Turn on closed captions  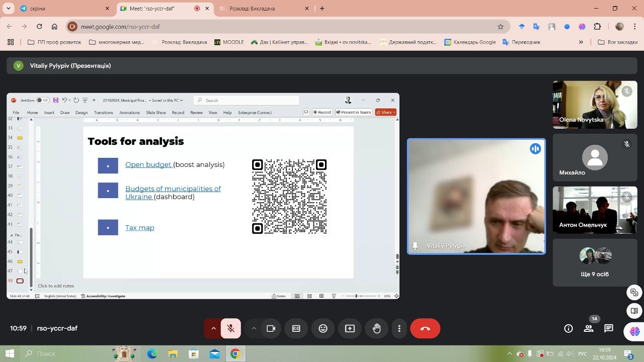point(296,328)
